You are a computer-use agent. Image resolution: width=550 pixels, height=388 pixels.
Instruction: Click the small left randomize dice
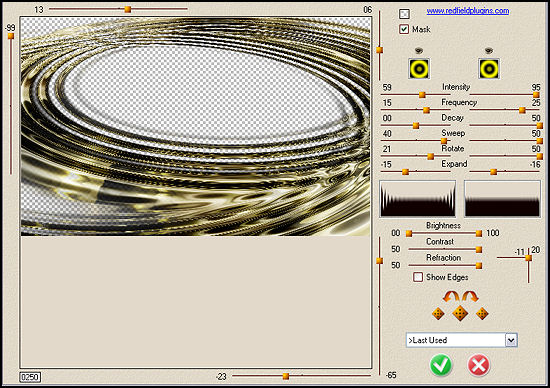coord(438,313)
